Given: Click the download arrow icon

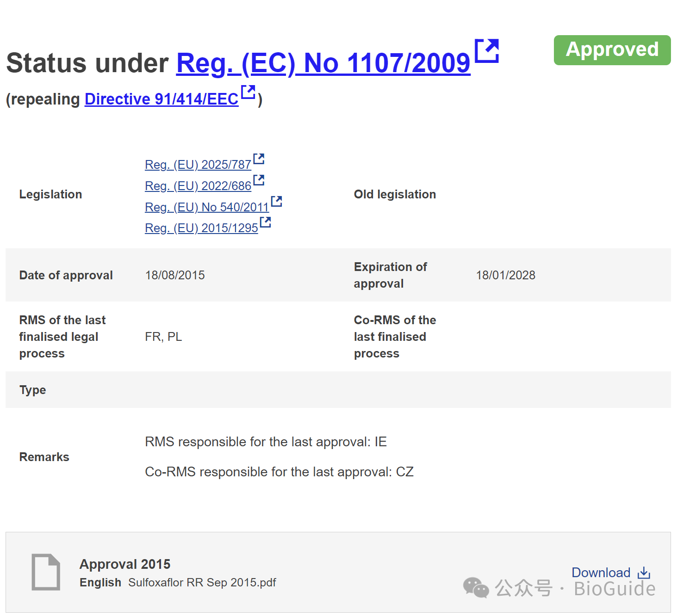Looking at the screenshot, I should (x=644, y=573).
